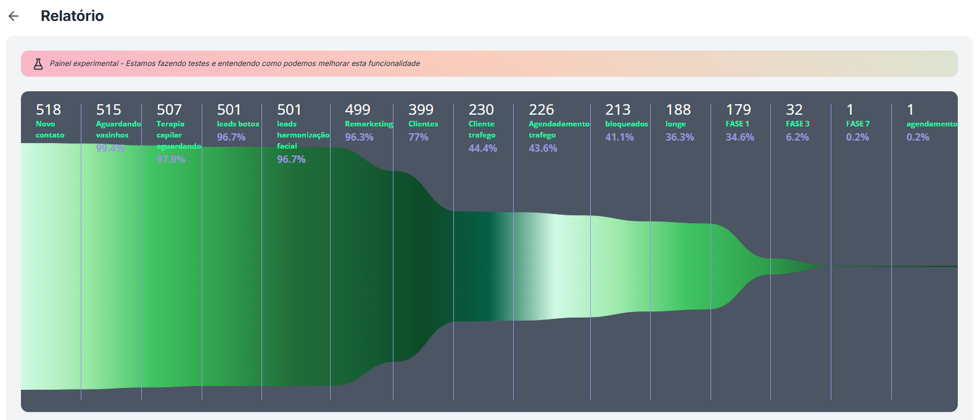Viewport: 980px width, 420px height.
Task: Select the "Cliente trafego" stage label
Action: coord(482,130)
